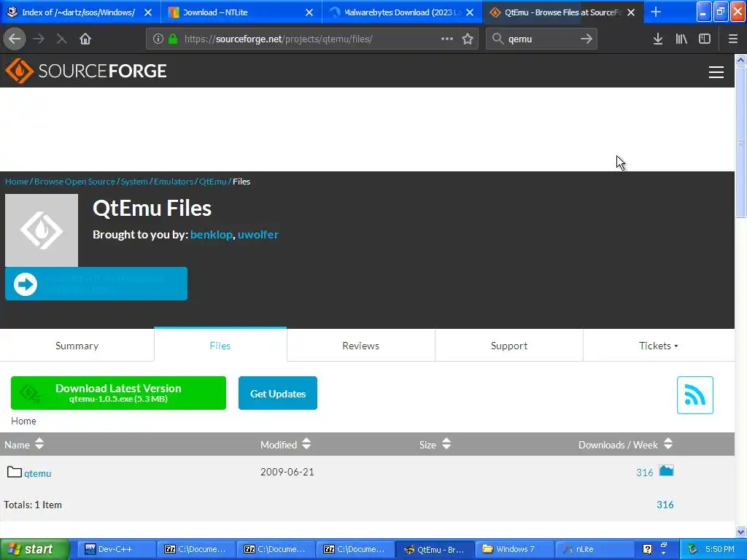Switch to Dev-C++ in taskbar
This screenshot has width=747, height=560.
116,549
